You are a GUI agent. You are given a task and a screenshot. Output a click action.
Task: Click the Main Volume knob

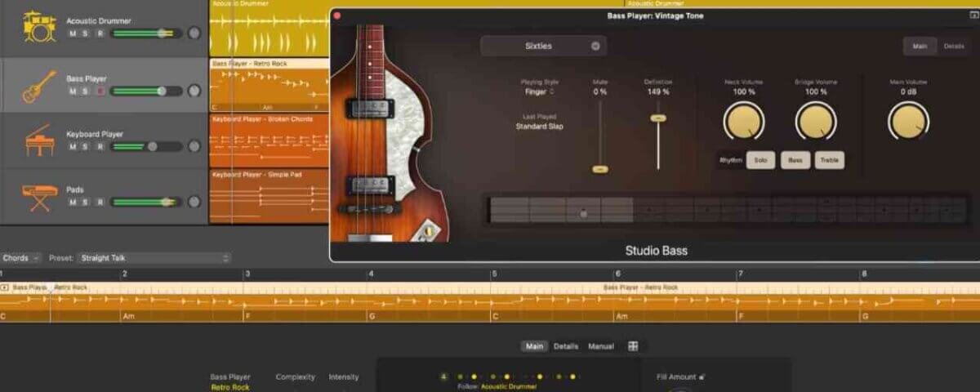click(908, 121)
